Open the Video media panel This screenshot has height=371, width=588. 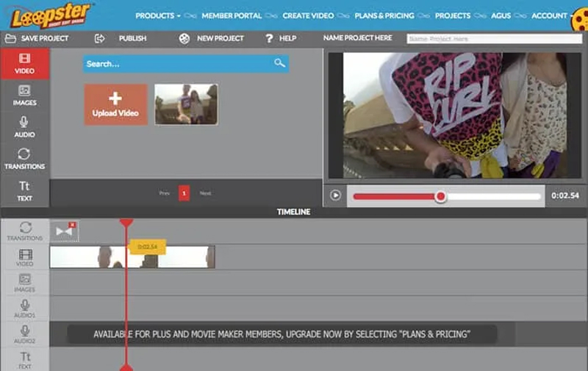(x=24, y=64)
